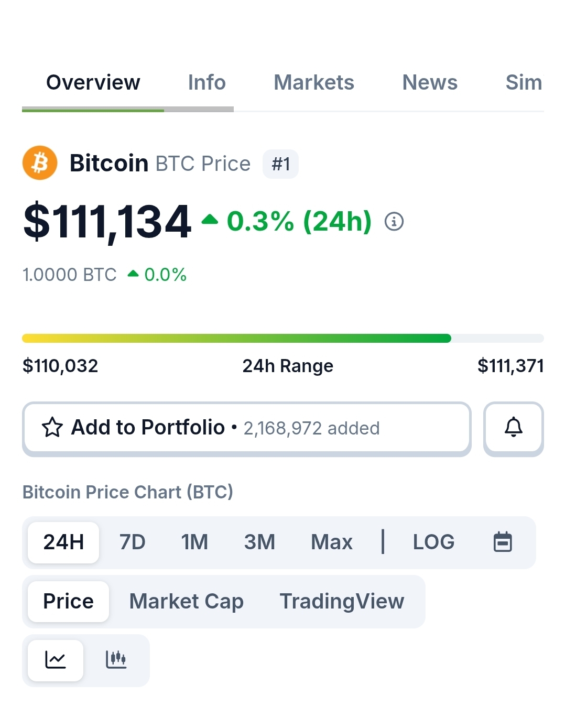Switch chart to Market Cap
The height and width of the screenshot is (728, 565).
tap(186, 601)
